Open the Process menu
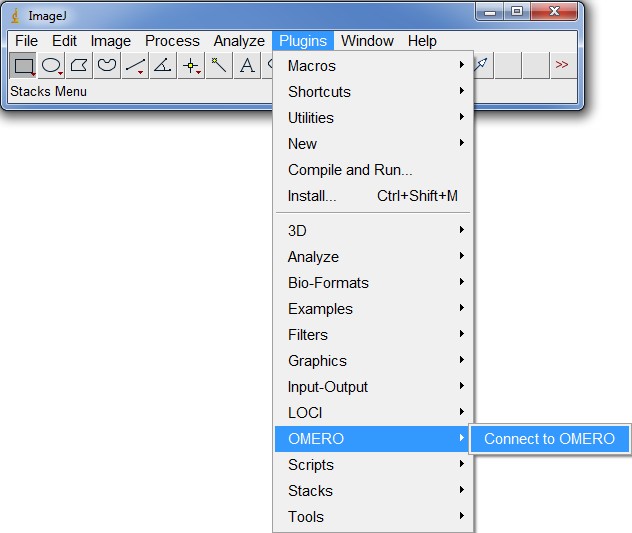 tap(172, 41)
